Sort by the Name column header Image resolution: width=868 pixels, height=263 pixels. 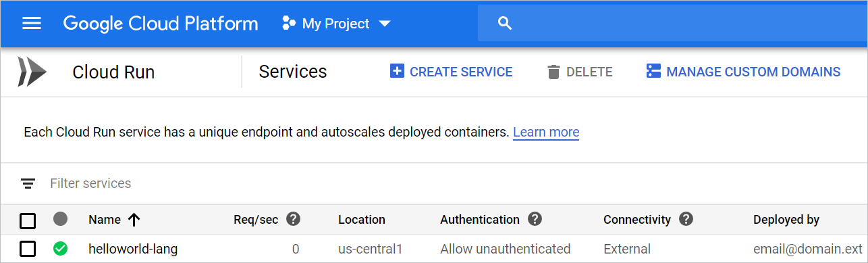point(105,220)
